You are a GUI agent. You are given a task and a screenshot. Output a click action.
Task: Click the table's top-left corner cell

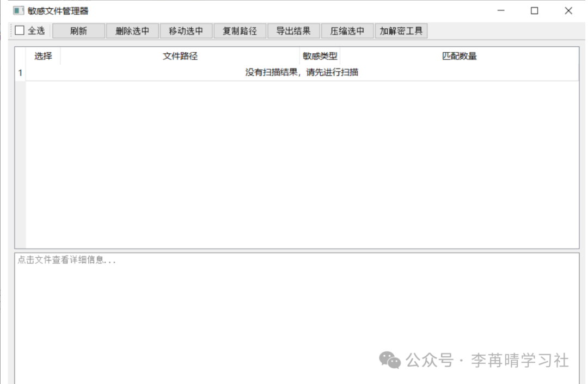click(x=20, y=56)
